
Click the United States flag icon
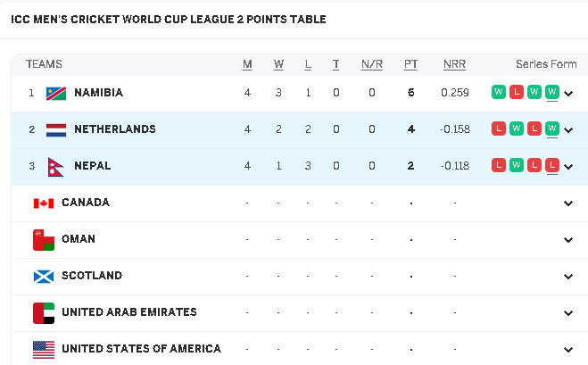pyautogui.click(x=43, y=349)
